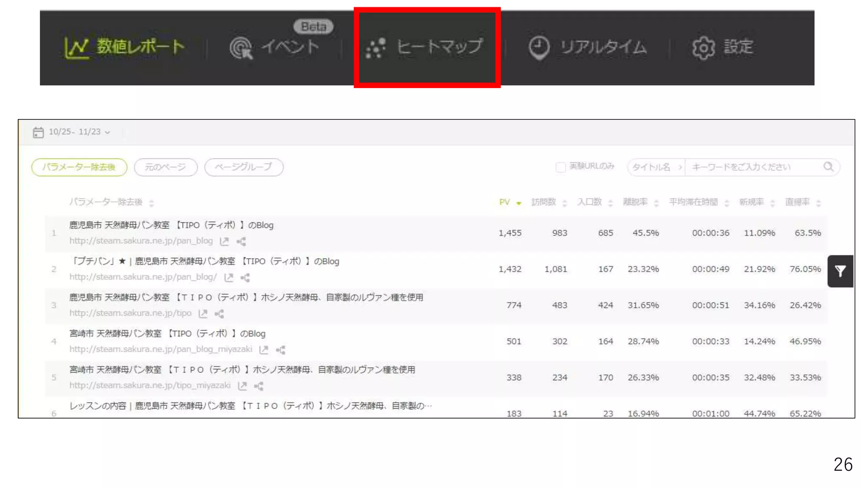868x488 pixels.
Task: Open external link icon for pan_blog URL
Action: coord(224,241)
